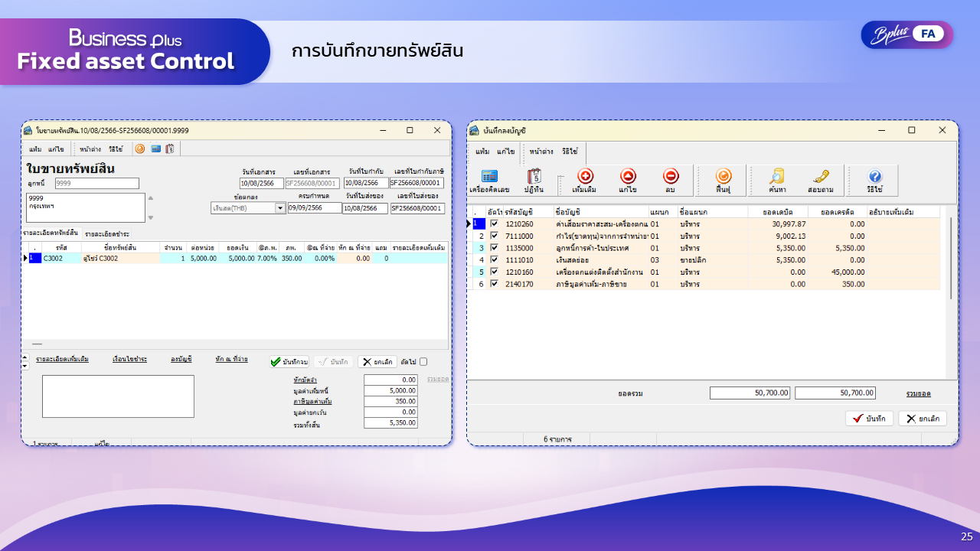Click the ยอดเครดิต cell 45,000.00

tap(836, 272)
